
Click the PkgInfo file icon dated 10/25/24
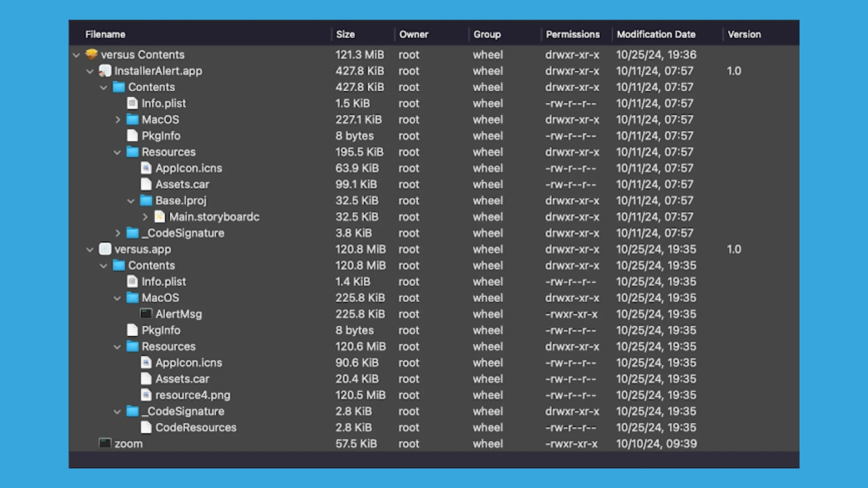click(x=132, y=330)
